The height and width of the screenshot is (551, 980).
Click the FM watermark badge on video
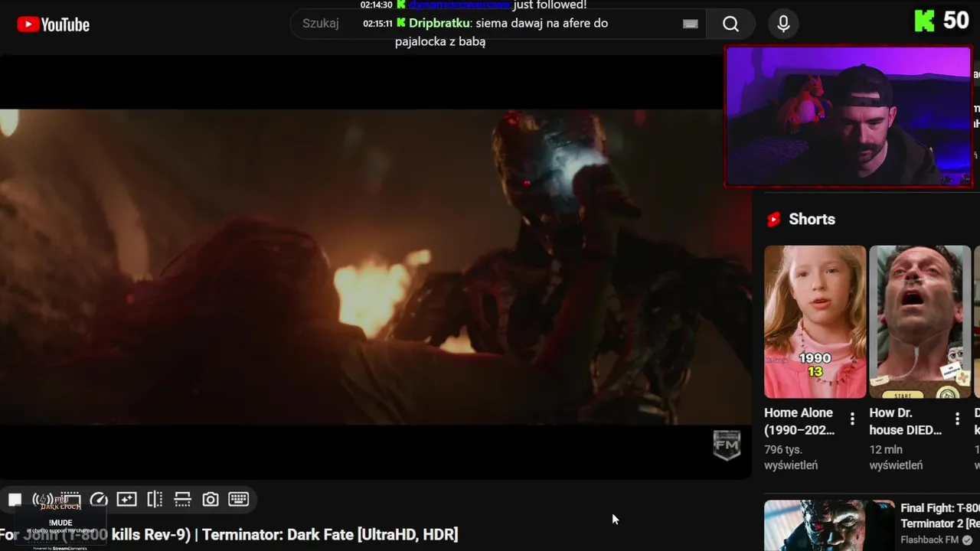coord(727,445)
